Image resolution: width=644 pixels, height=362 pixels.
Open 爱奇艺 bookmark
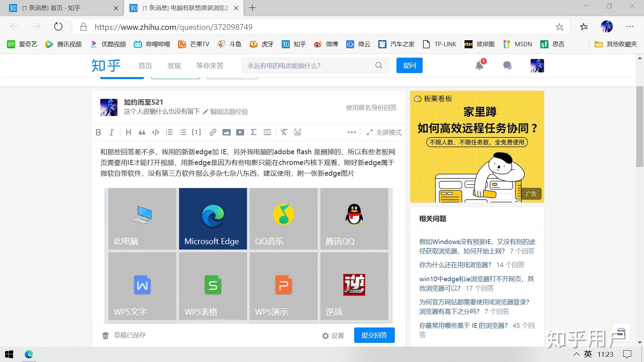(x=22, y=44)
